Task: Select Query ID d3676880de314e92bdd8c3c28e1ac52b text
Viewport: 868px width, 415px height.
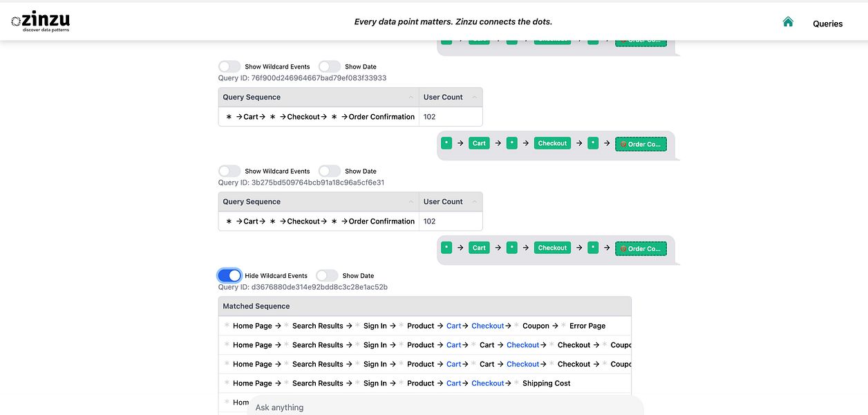Action: click(x=303, y=287)
